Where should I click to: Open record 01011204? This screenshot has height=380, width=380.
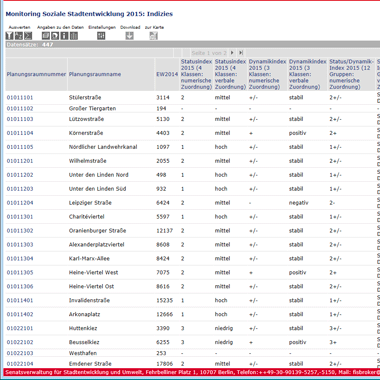pyautogui.click(x=20, y=203)
